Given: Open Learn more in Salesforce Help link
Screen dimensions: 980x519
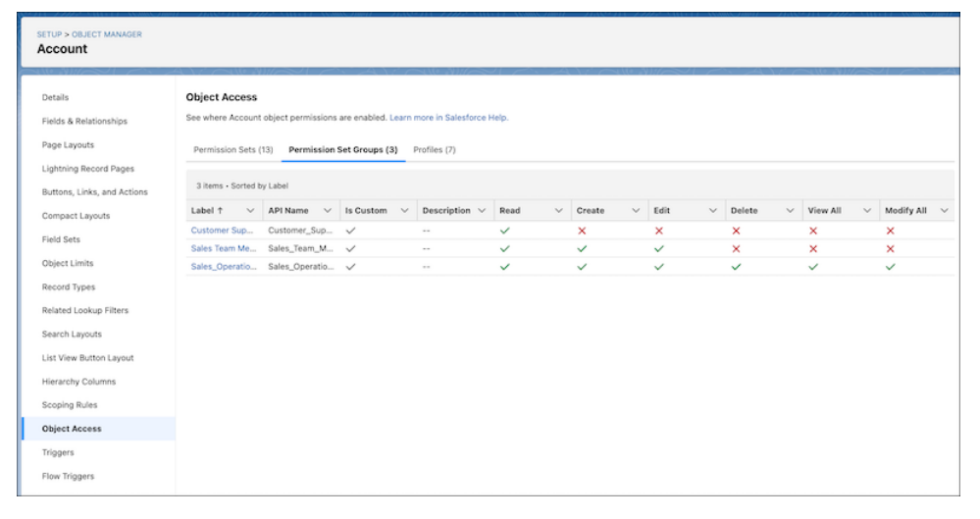Looking at the screenshot, I should click(448, 118).
